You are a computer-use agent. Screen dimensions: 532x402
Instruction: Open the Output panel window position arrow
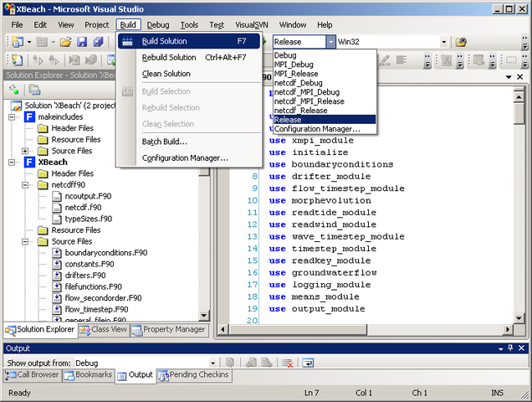(501, 348)
